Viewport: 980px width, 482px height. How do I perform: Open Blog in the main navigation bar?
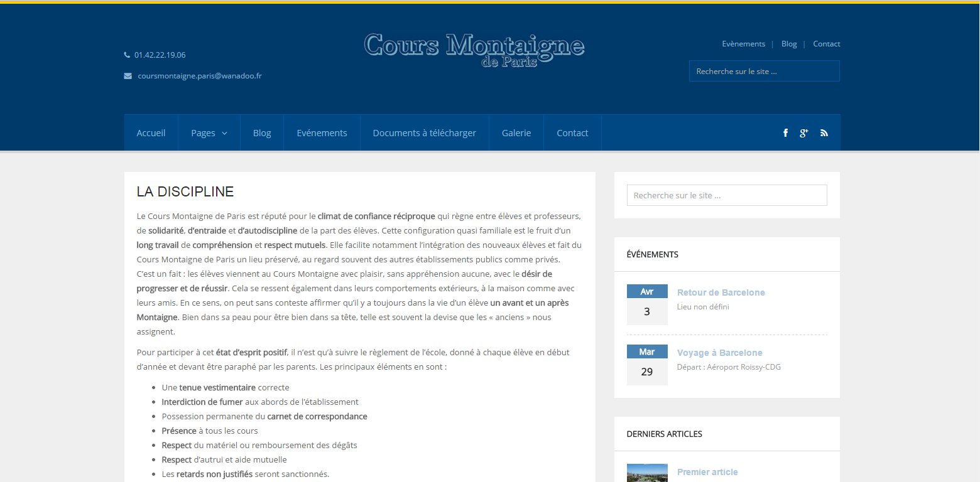coord(262,133)
